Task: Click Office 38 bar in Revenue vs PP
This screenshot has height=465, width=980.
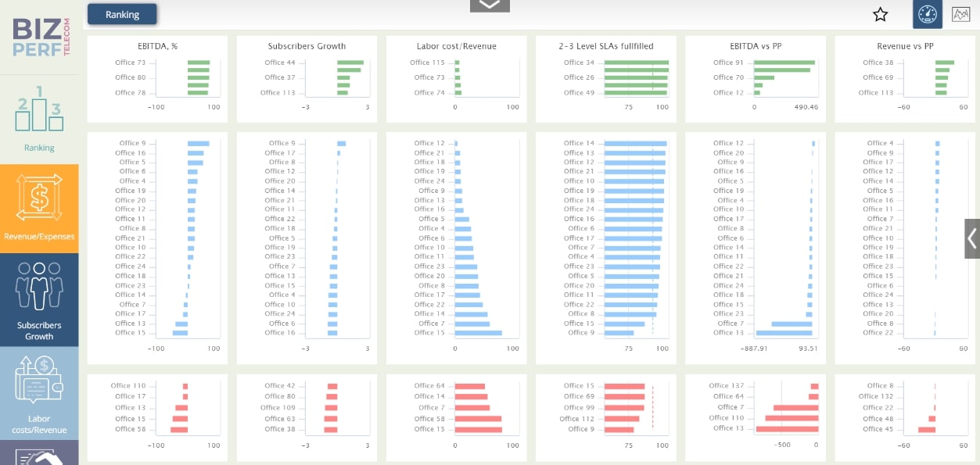Action: coord(945,63)
